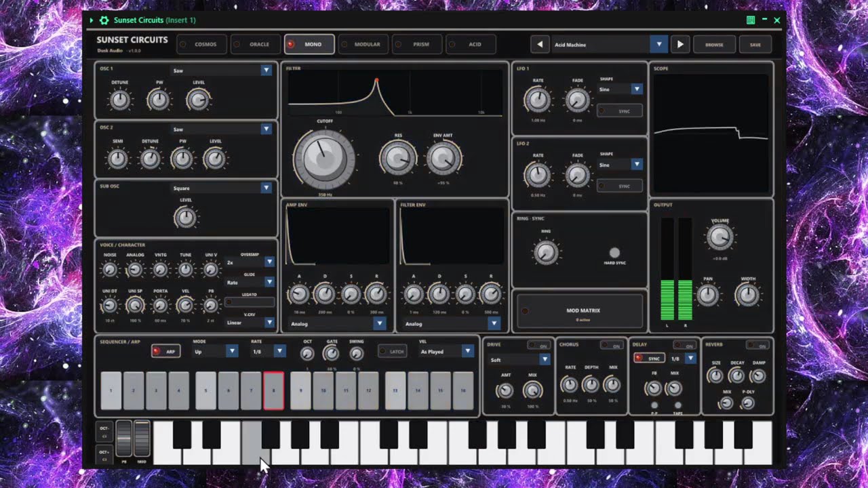Toggle the DELAY SYNC button
This screenshot has height=488, width=868.
[649, 359]
